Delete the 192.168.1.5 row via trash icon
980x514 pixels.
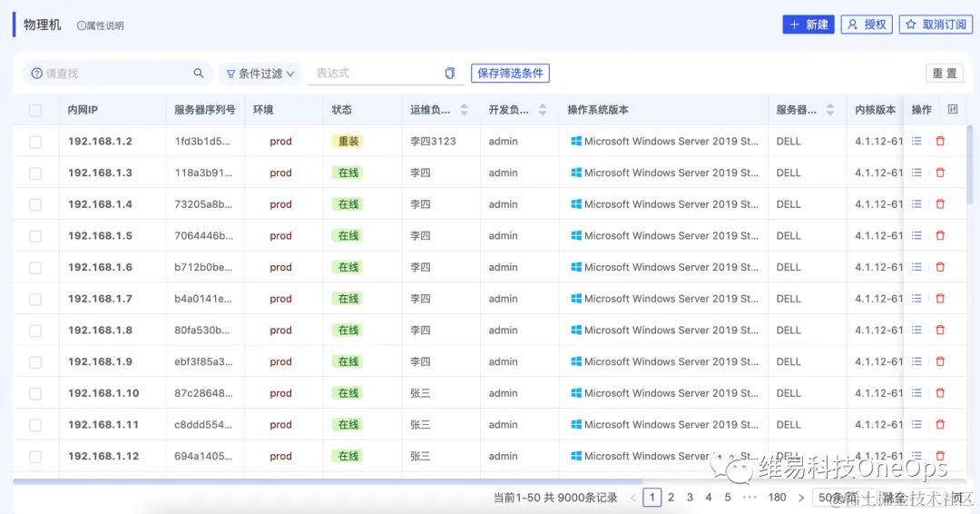(940, 236)
